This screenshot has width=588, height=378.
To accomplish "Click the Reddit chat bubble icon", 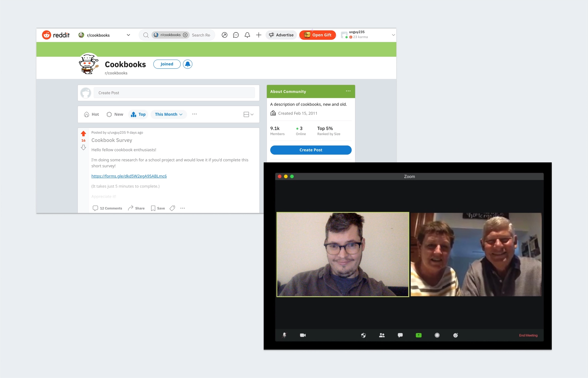I will pos(236,35).
